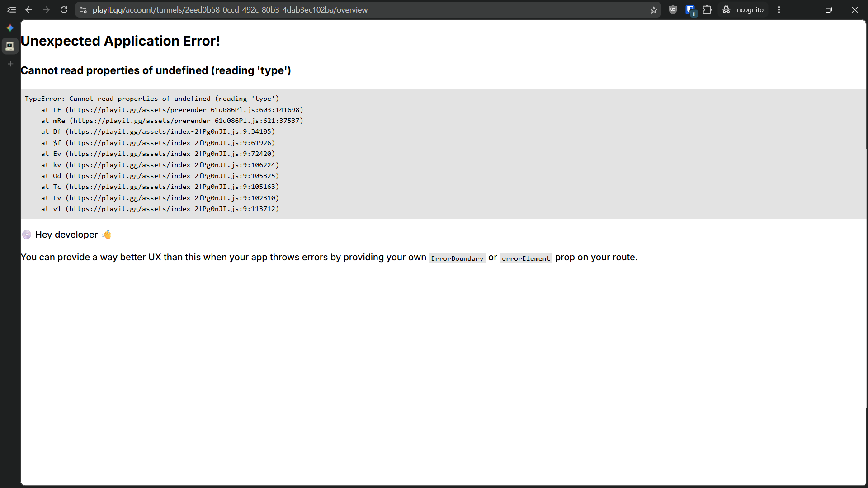The width and height of the screenshot is (868, 488).
Task: Open the Bitwarden extension with badge 1
Action: click(690, 10)
